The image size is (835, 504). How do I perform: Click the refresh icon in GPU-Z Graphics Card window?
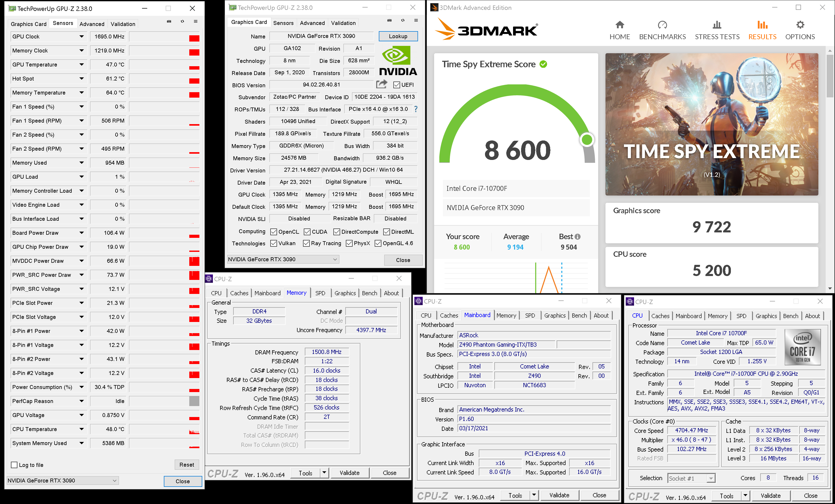pyautogui.click(x=403, y=20)
